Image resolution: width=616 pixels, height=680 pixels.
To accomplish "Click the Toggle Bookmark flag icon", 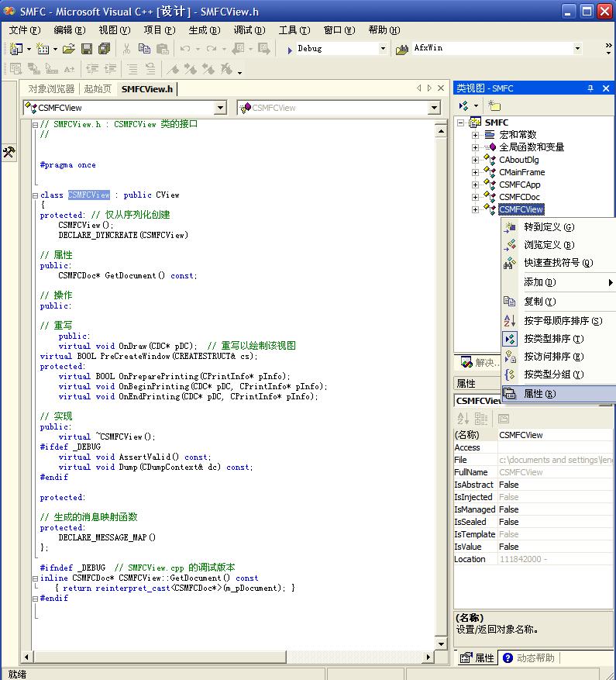I will (173, 68).
